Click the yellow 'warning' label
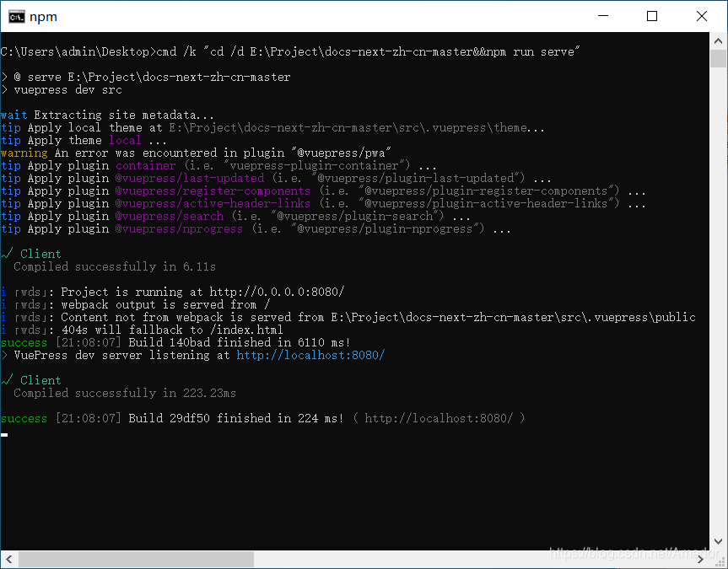Viewport: 728px width, 569px height. pos(24,153)
